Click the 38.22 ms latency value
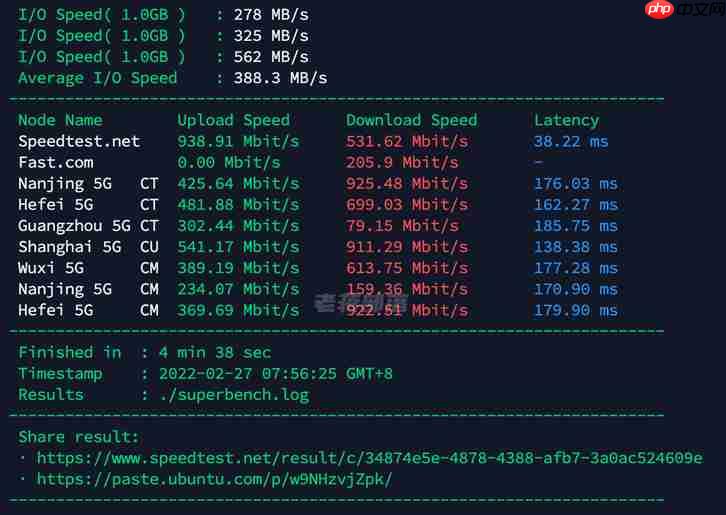Image resolution: width=726 pixels, height=515 pixels. [x=571, y=141]
